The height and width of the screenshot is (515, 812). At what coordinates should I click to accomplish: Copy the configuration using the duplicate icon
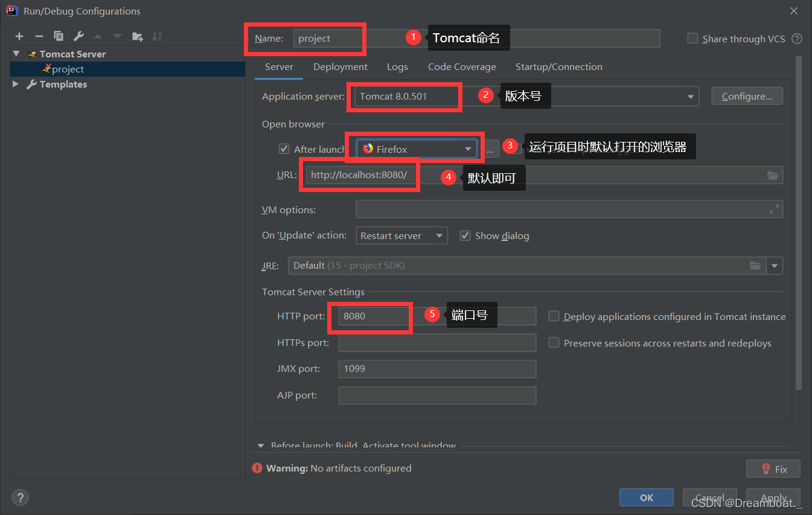pyautogui.click(x=59, y=36)
